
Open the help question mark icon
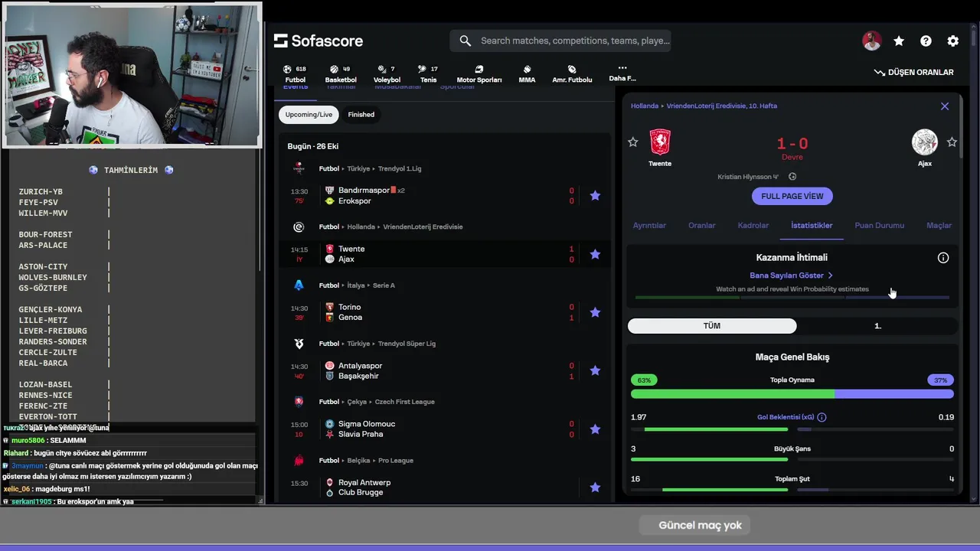pyautogui.click(x=926, y=41)
